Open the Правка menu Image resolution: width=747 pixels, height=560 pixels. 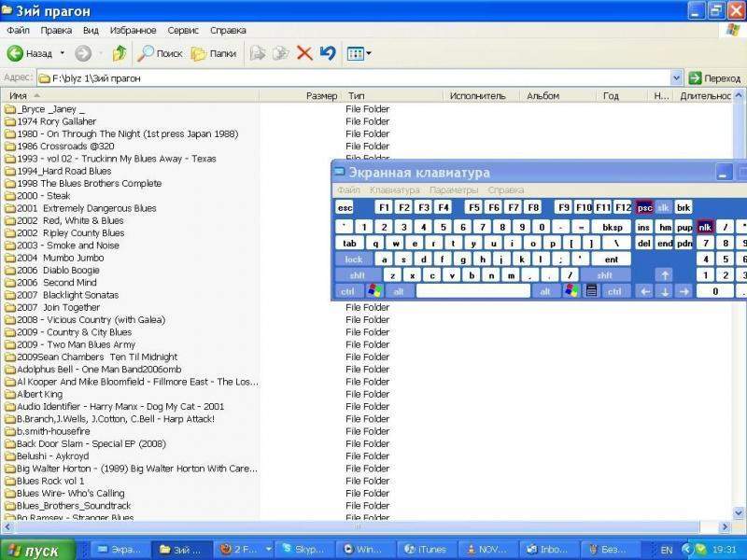(x=56, y=31)
